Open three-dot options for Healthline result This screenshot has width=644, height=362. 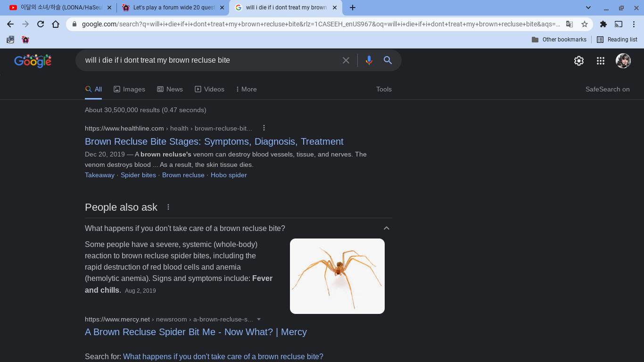pyautogui.click(x=264, y=128)
